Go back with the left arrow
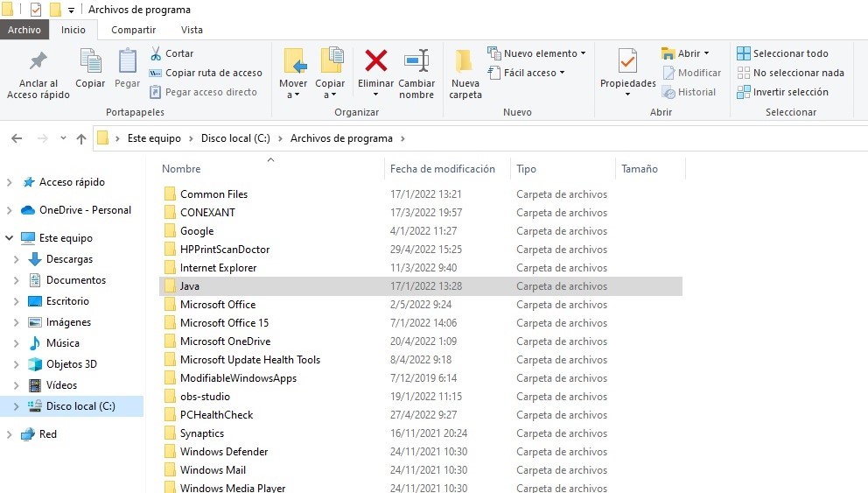 coord(17,138)
